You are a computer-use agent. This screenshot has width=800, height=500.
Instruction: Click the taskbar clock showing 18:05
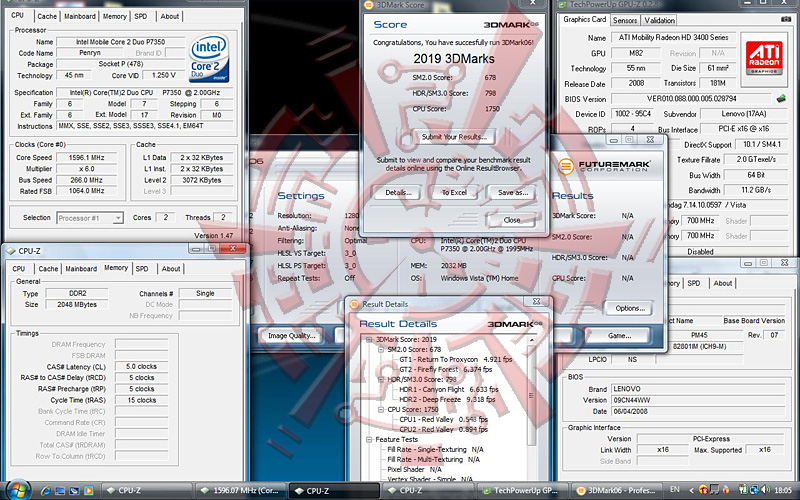pos(783,490)
